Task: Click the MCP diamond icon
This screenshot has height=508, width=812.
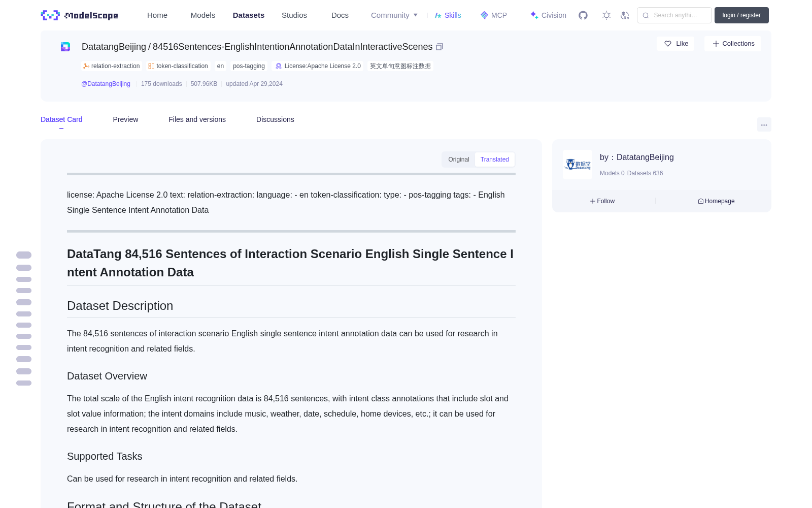Action: pos(484,15)
